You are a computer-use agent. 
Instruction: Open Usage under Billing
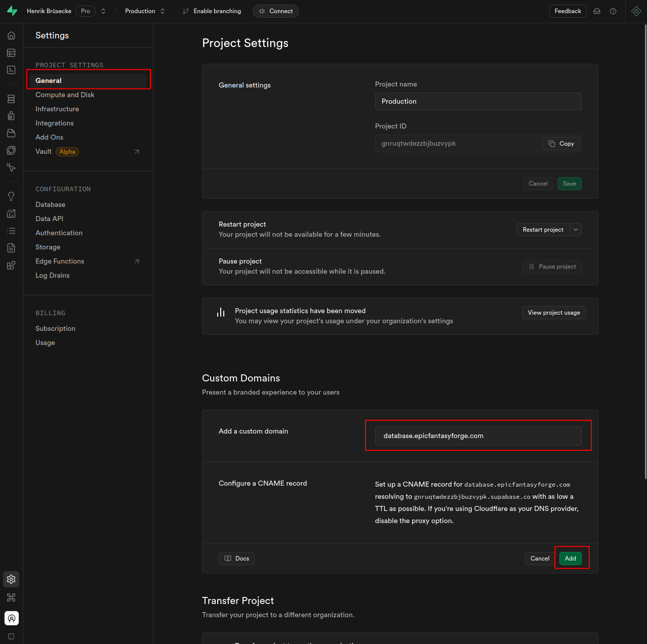[x=46, y=342]
